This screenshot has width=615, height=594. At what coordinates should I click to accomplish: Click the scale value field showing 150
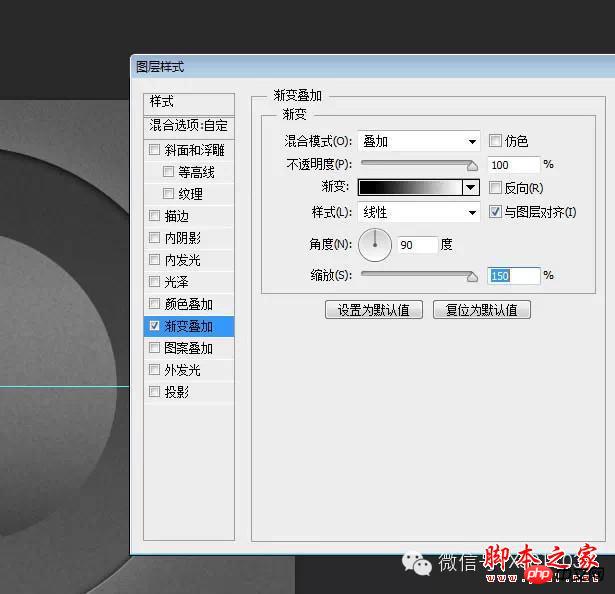tap(514, 275)
